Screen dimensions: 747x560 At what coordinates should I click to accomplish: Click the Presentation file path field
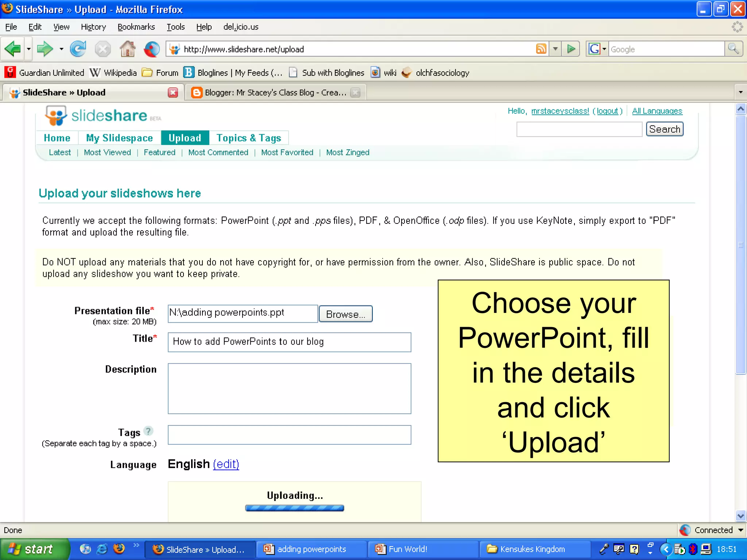[243, 314]
